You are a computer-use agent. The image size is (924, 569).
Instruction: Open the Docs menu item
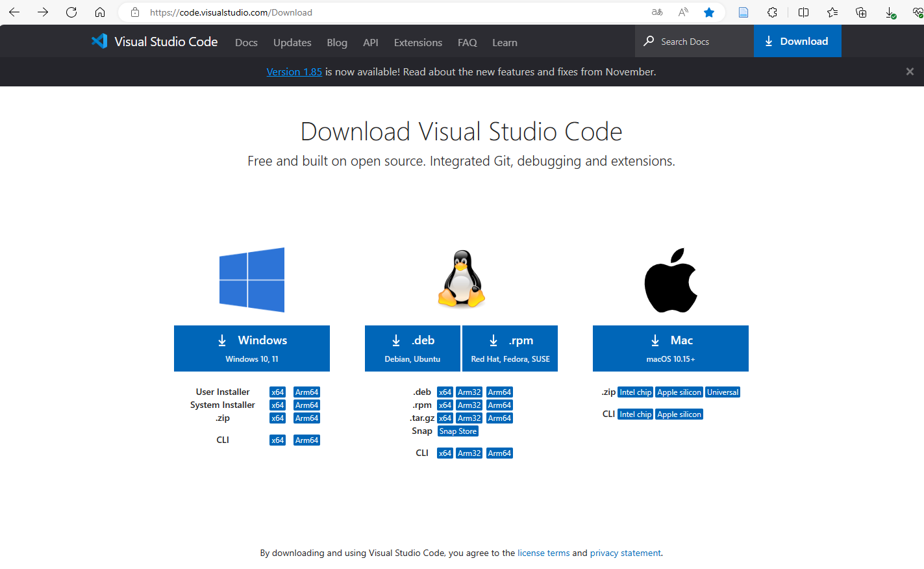[246, 42]
